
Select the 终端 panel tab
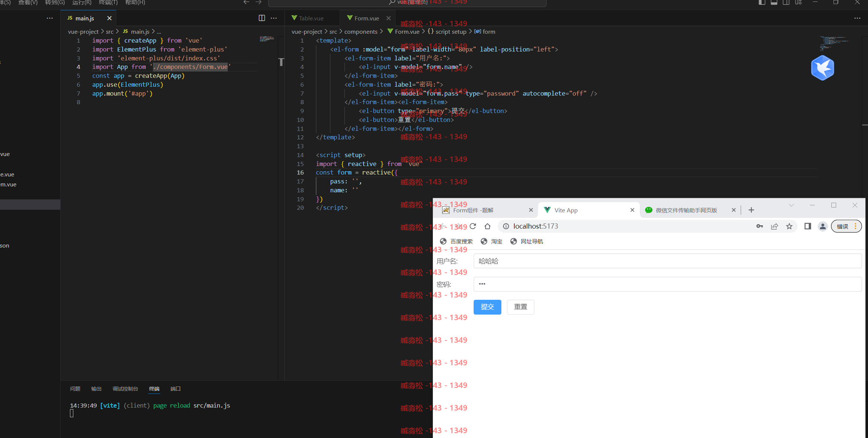[x=154, y=389]
